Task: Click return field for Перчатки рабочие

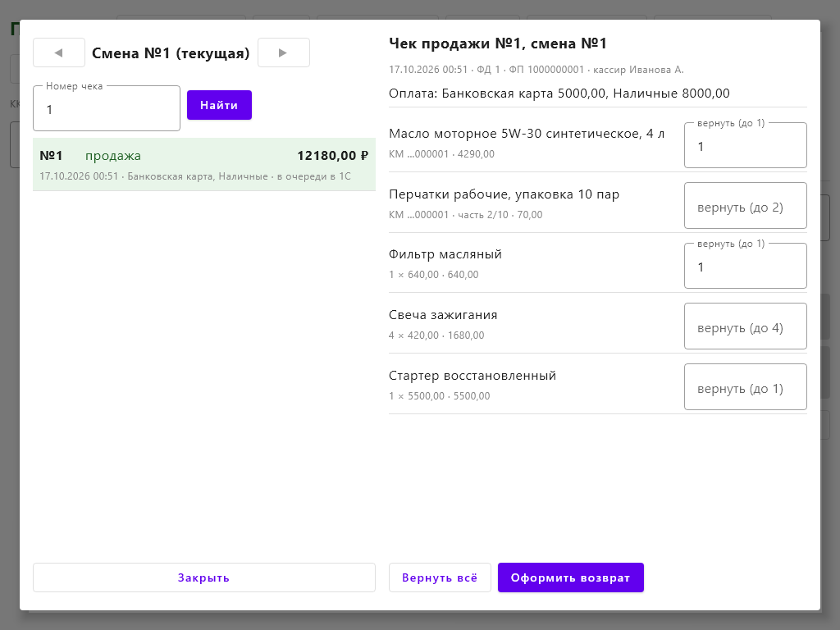Action: (745, 206)
